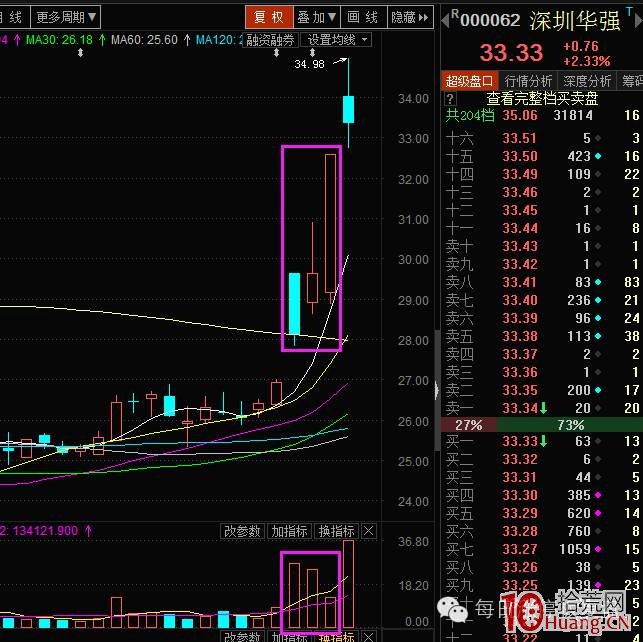Screen dimensions: 643x642
Task: Click the cyan diamond in the 卖八 33.41 row
Action: 598,282
